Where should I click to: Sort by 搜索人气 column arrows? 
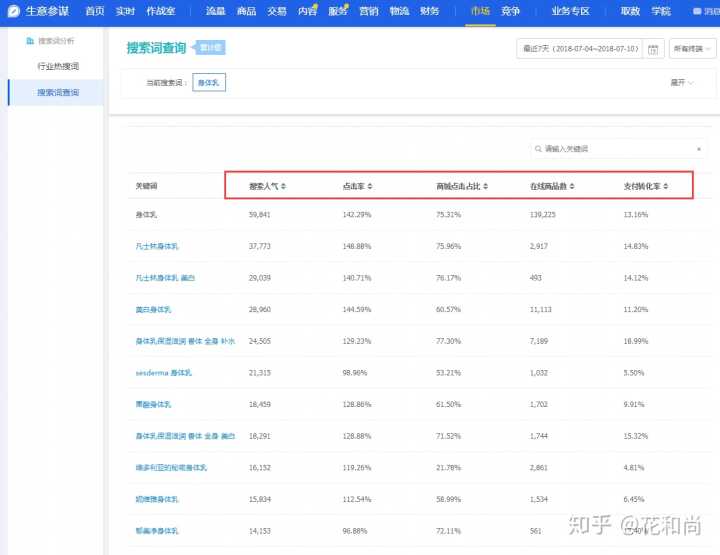click(x=283, y=186)
